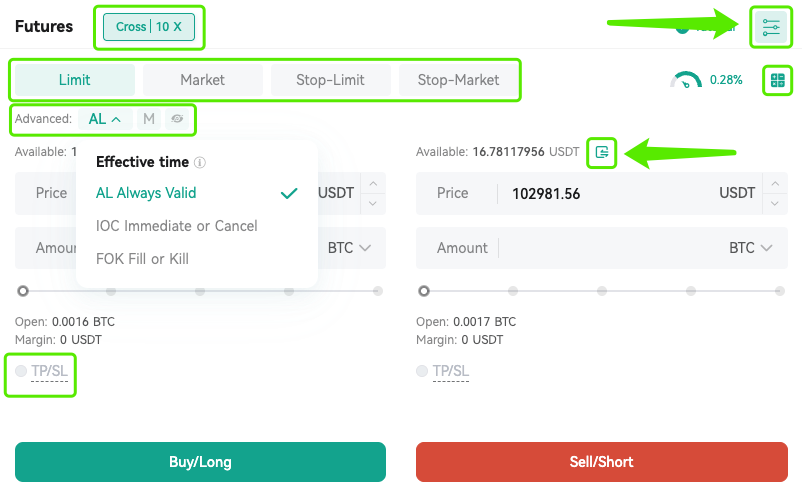Open the calculator grid icon
Screen dimensions: 802x502
777,80
